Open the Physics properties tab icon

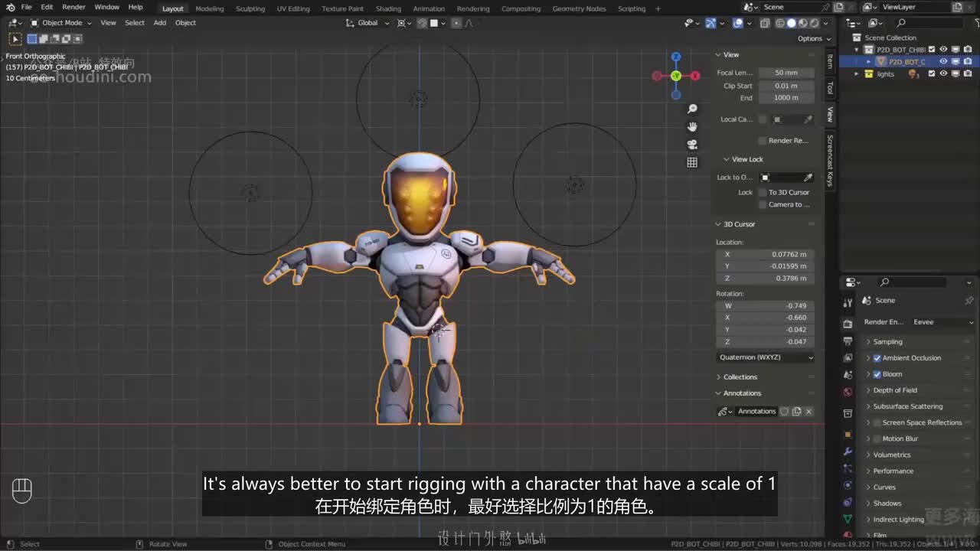pyautogui.click(x=848, y=485)
